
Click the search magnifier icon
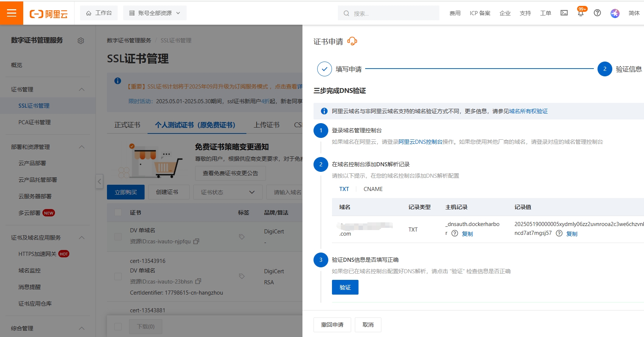[346, 13]
